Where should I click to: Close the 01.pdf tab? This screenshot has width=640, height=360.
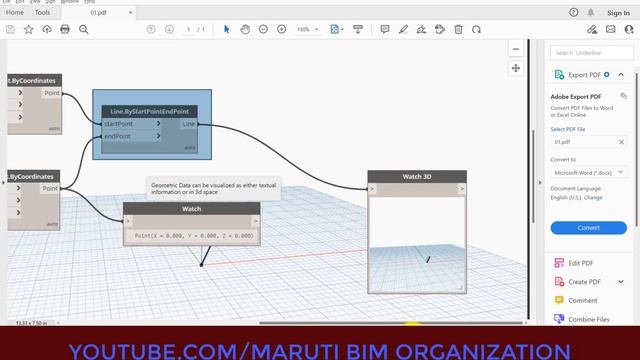(130, 13)
